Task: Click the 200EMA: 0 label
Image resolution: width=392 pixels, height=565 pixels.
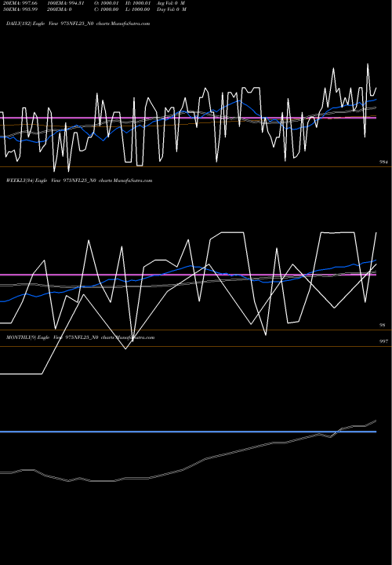Action: [x=59, y=9]
